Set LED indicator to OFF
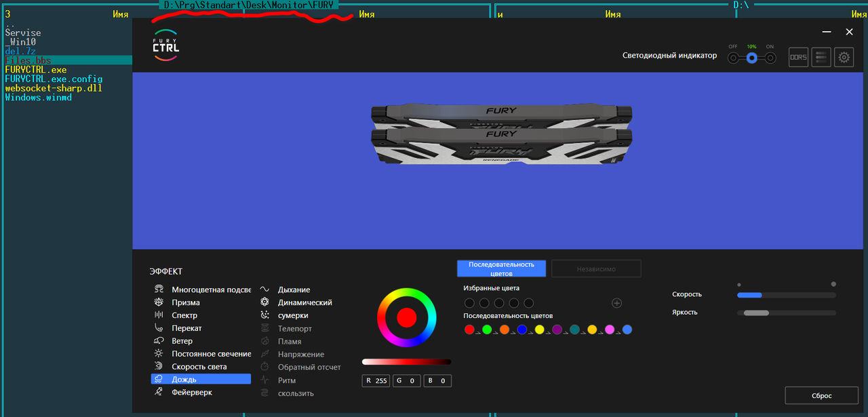 733,58
